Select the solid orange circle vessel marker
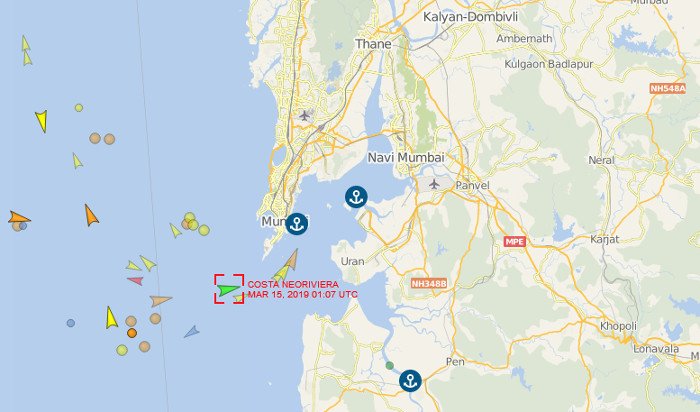 [x=132, y=333]
